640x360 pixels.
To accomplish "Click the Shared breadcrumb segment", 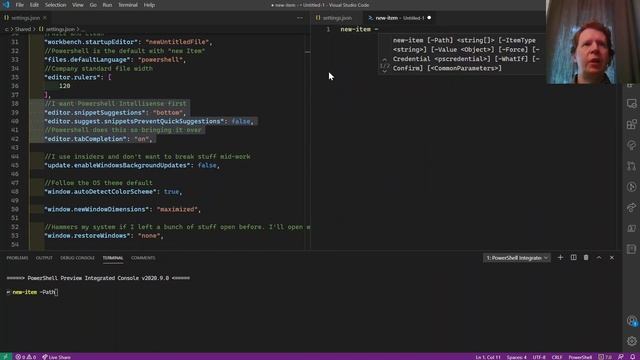I will [x=23, y=29].
